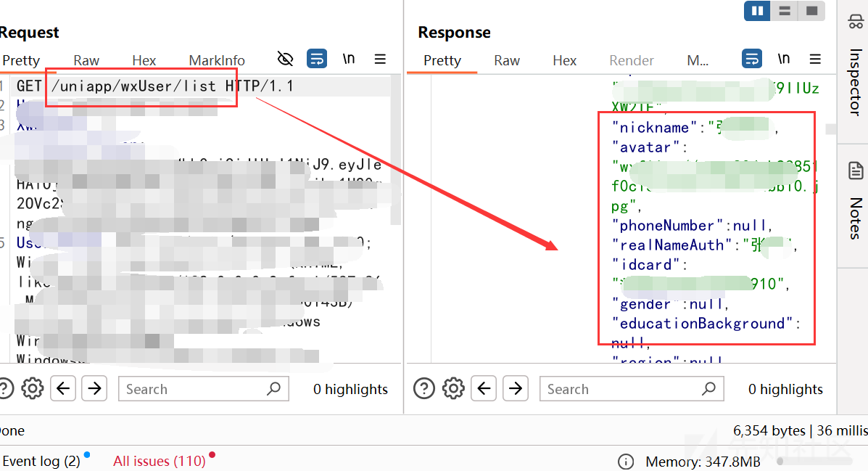Viewport: 868px width, 471px height.
Task: Show newline characters \n in Response panel
Action: click(x=783, y=59)
